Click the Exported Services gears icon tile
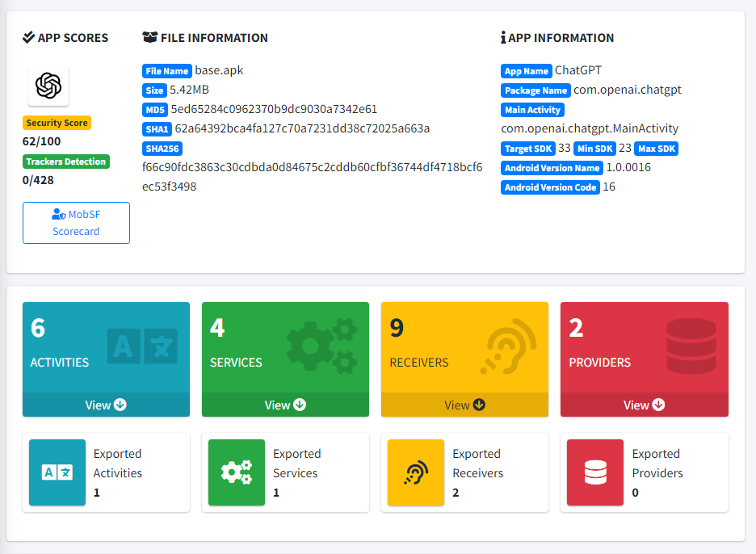The height and width of the screenshot is (554, 756). click(237, 472)
